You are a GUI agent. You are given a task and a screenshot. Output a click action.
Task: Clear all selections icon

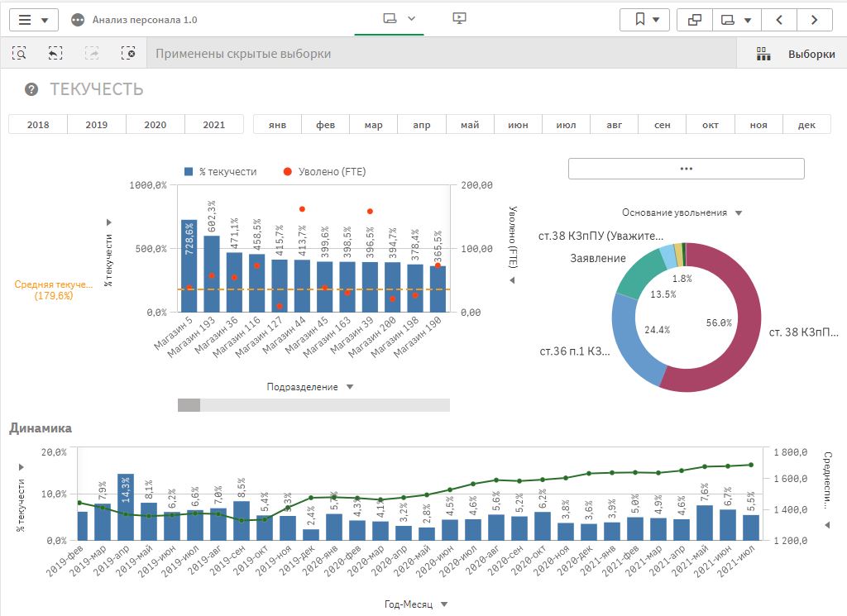coord(128,53)
